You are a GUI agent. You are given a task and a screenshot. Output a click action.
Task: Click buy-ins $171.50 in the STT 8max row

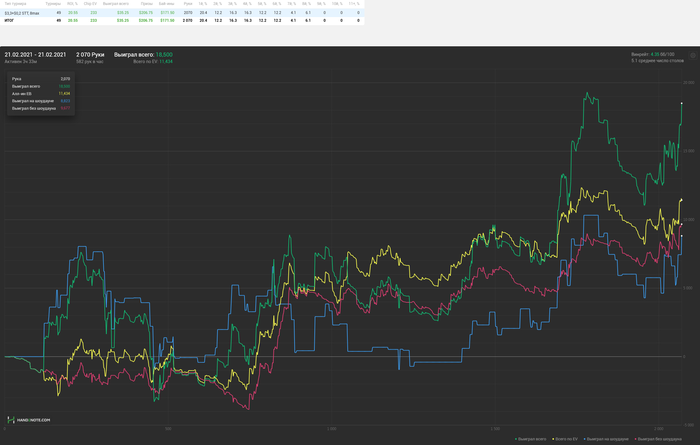coord(167,13)
